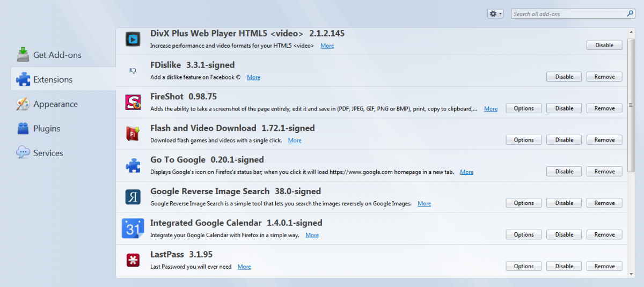Screen dimensions: 644x287
Task: Expand More info for FireShot description
Action: coord(491,109)
